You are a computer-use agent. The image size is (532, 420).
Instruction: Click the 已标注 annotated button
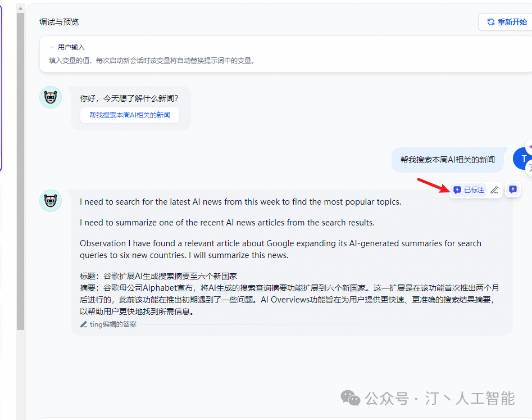point(469,190)
